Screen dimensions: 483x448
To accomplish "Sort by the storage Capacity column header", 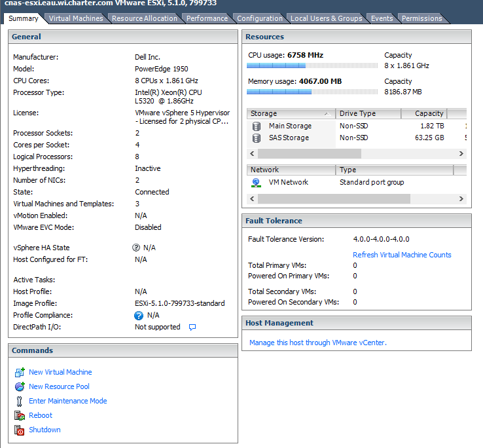I will 424,113.
